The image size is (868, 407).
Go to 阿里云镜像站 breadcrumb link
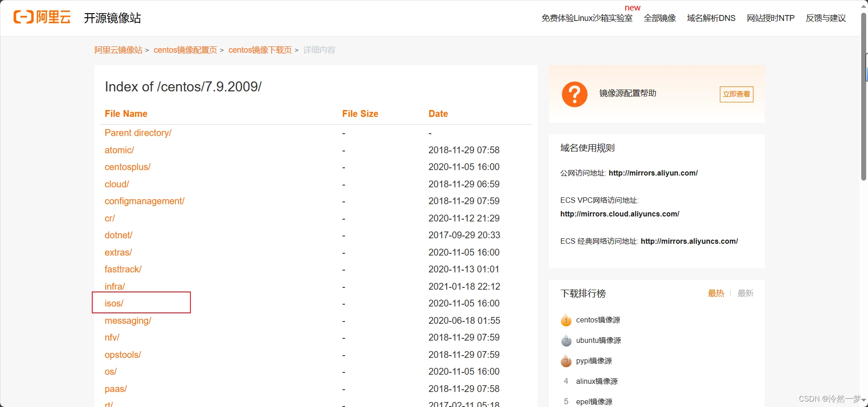pos(118,50)
